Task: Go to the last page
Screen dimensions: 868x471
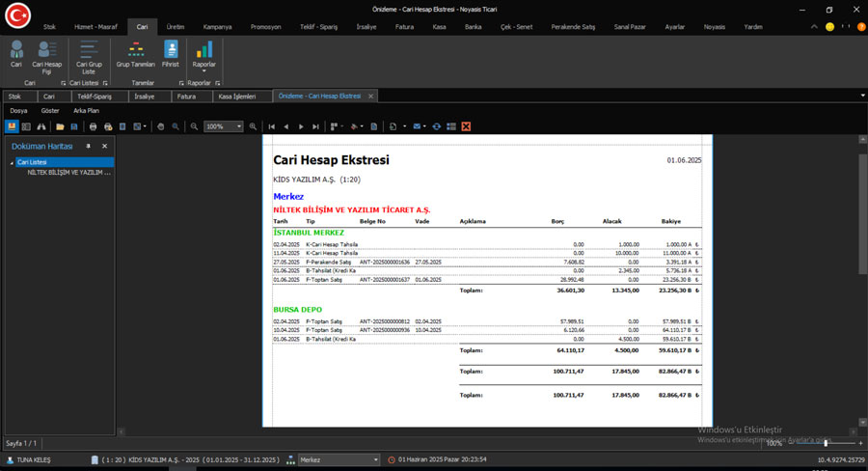Action: [315, 126]
